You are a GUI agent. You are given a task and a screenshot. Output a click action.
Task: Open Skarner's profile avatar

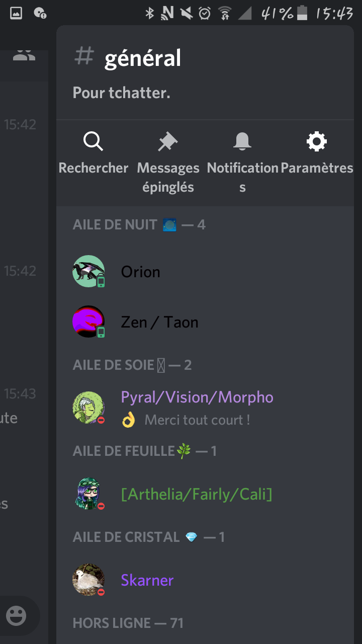click(x=88, y=580)
